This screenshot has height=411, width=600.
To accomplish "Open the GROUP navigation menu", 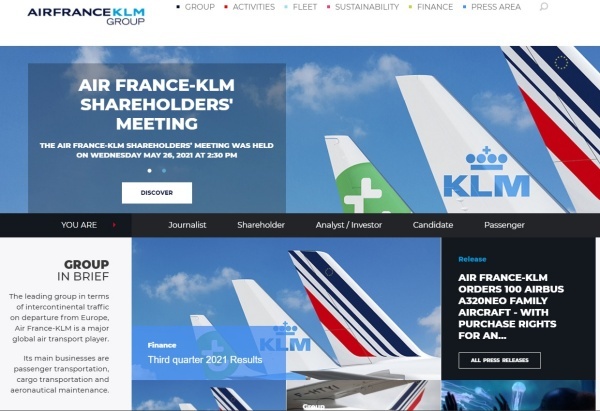I will [x=199, y=7].
